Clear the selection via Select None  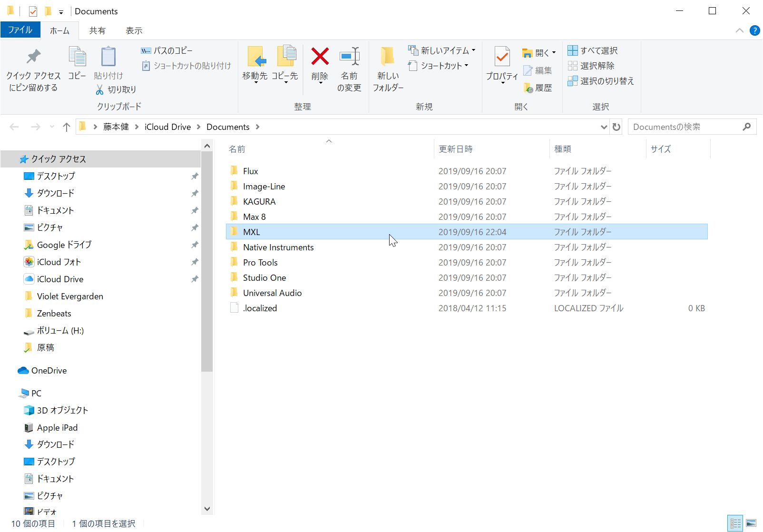pos(591,66)
